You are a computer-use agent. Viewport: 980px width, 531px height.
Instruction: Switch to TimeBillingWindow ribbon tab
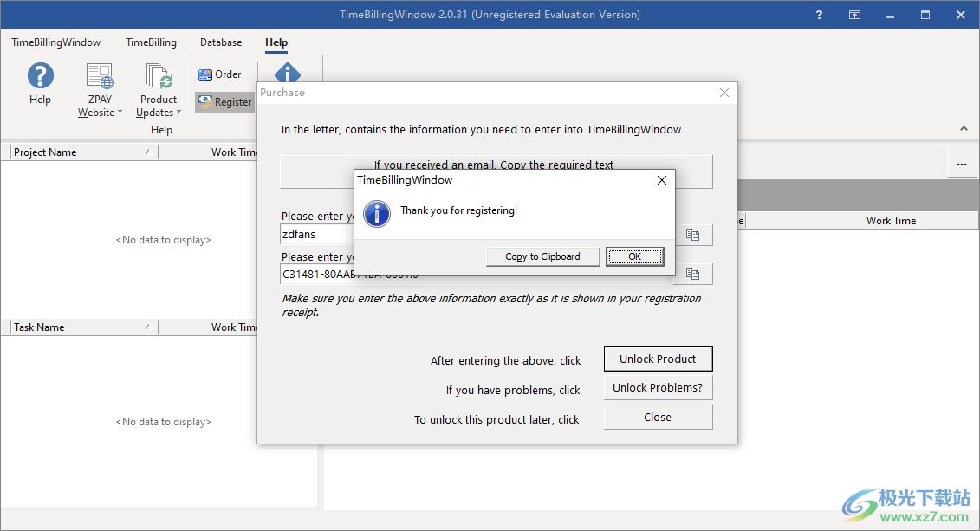[x=56, y=42]
